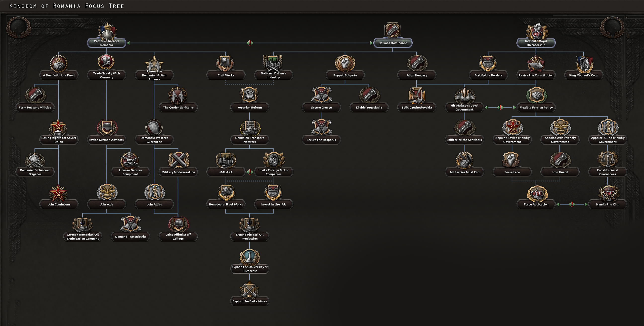Select the Join Comintern red star icon
This screenshot has height=326, width=644.
click(x=58, y=193)
